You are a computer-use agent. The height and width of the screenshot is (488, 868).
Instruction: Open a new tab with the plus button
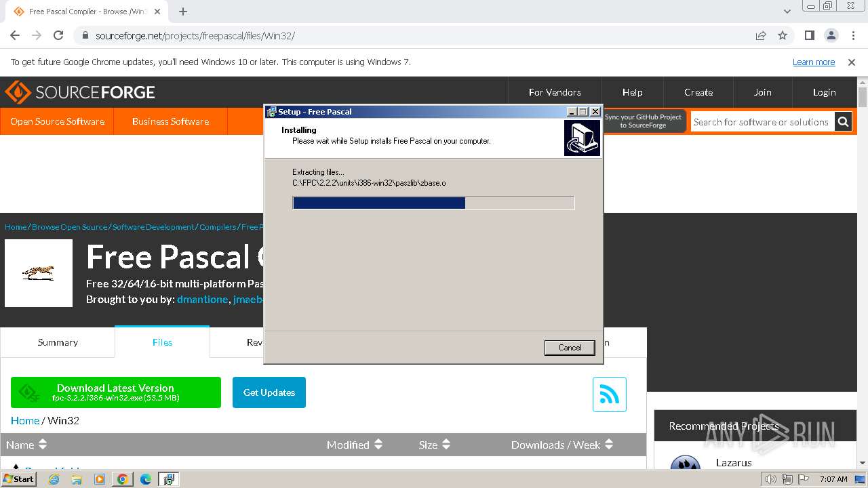tap(183, 12)
